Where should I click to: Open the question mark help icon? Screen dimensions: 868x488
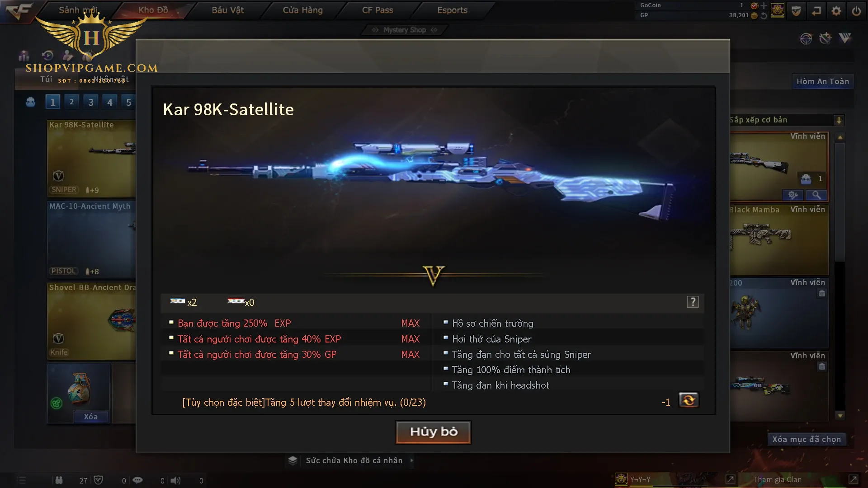point(693,302)
